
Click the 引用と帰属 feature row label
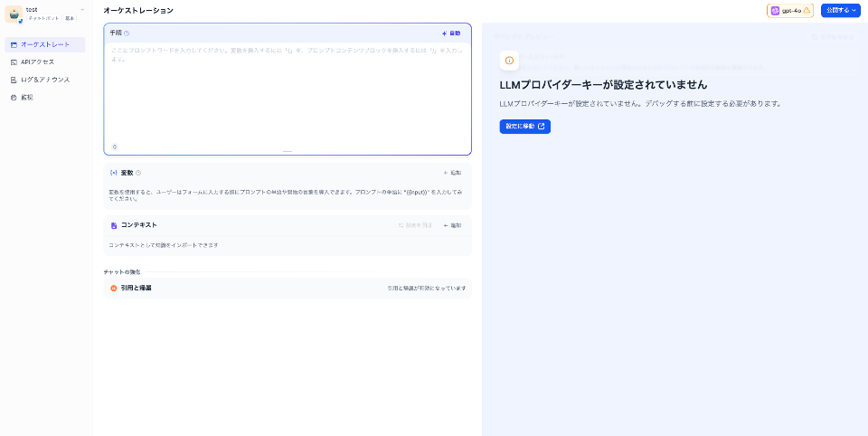click(x=137, y=288)
